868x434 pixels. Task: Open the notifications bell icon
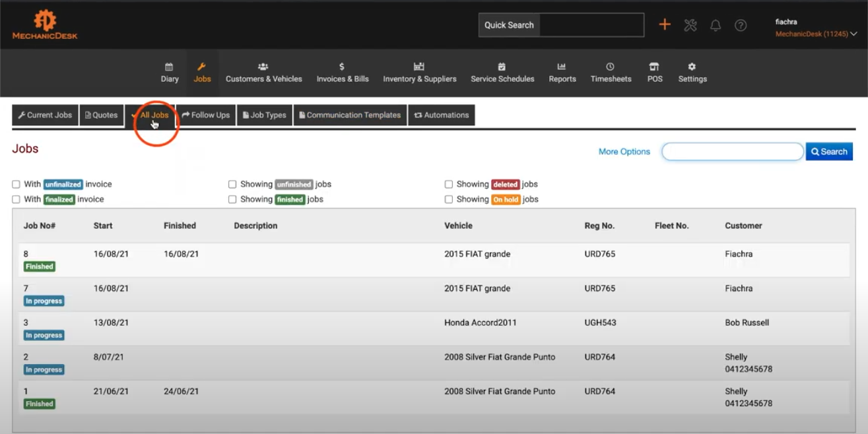coord(716,25)
